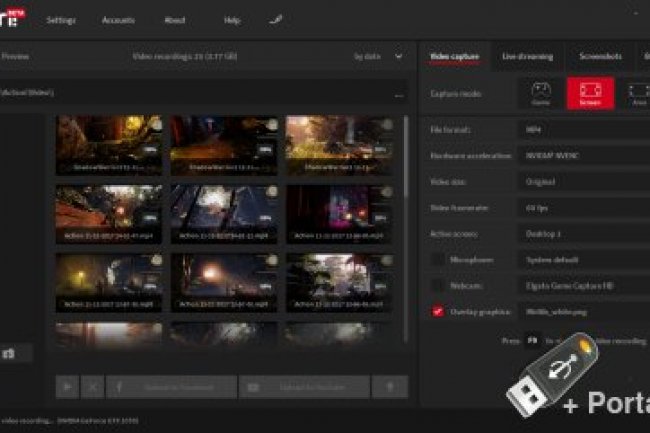Choose the Area capture mode icon
The image size is (650, 433).
pyautogui.click(x=637, y=93)
